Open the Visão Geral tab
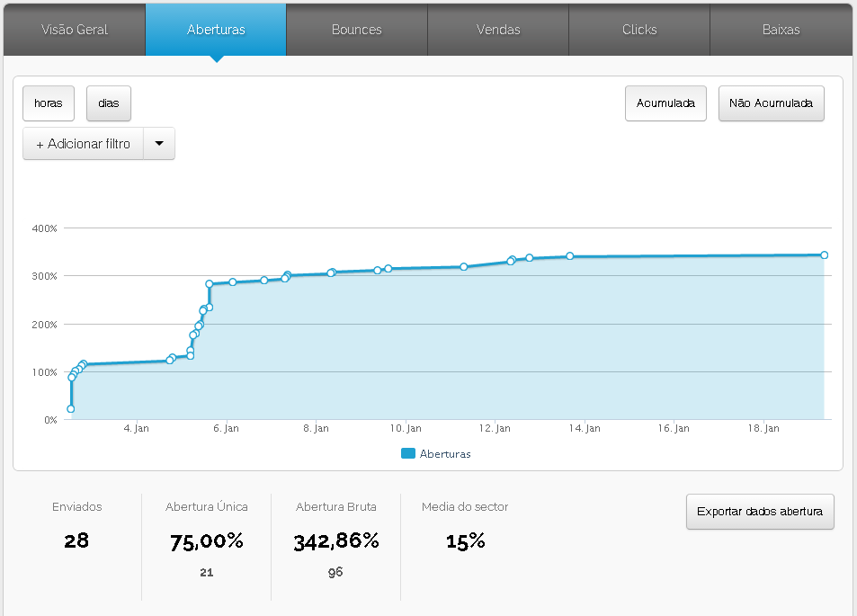The image size is (857, 616). (75, 30)
